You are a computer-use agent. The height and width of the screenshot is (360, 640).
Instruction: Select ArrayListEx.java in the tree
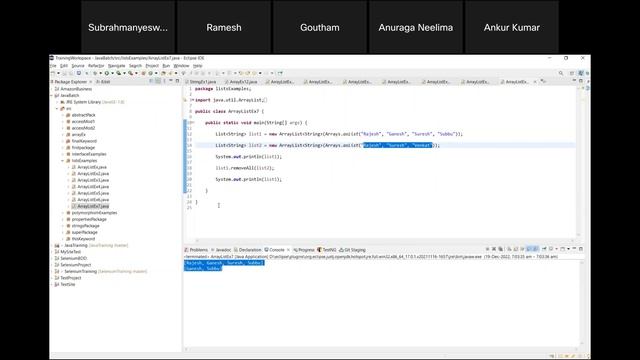point(92,167)
